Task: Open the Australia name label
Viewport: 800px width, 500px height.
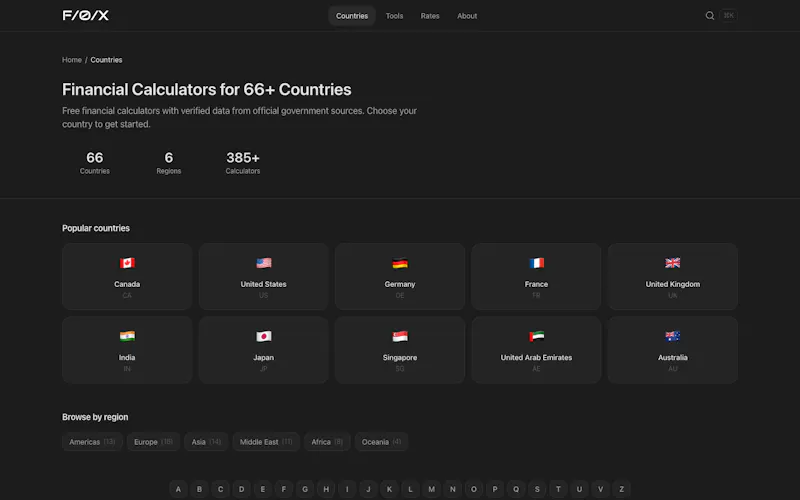Action: coord(673,358)
